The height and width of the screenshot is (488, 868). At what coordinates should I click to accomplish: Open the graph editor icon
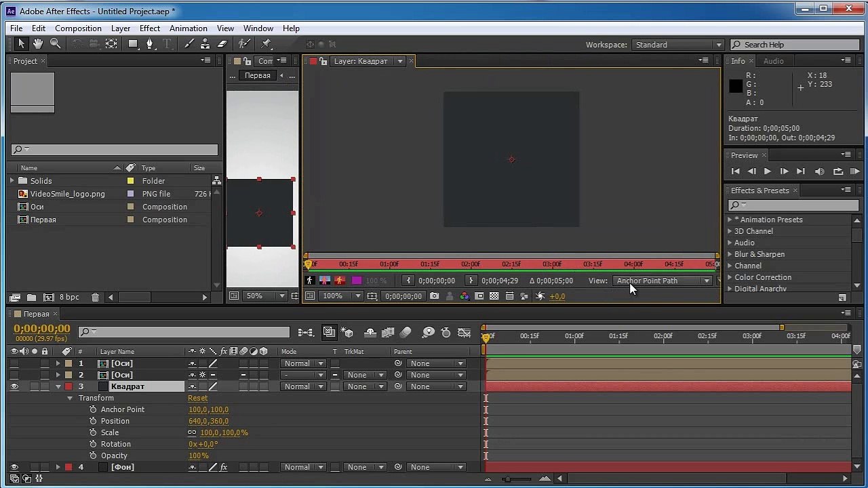465,332
